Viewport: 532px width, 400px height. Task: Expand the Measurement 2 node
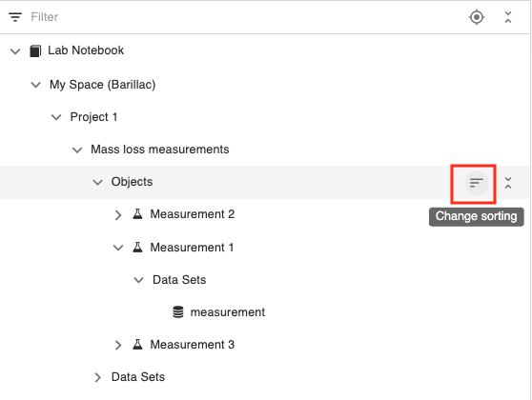coord(117,215)
